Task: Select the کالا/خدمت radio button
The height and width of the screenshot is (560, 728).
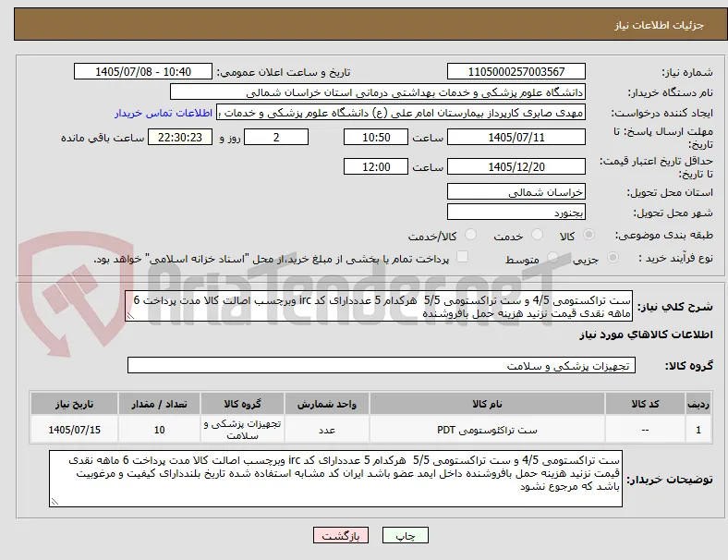Action: pos(471,235)
